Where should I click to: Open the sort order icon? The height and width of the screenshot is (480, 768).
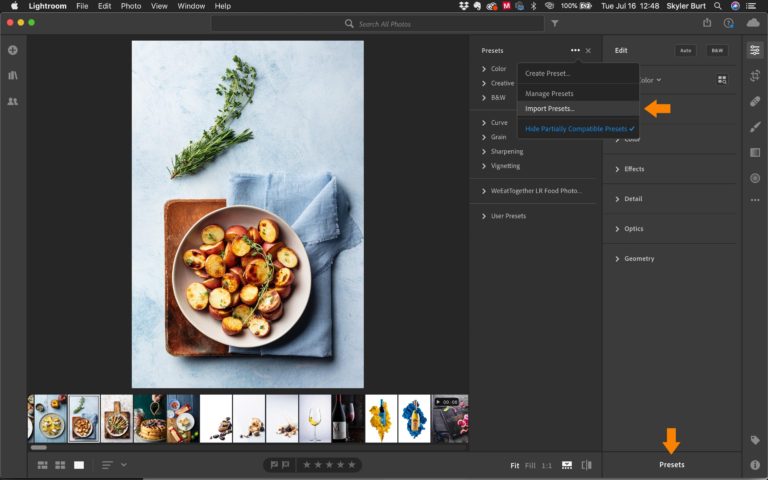pyautogui.click(x=107, y=465)
